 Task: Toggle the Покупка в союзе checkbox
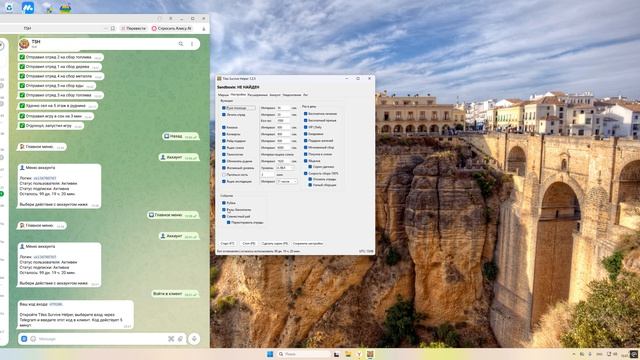305,154
